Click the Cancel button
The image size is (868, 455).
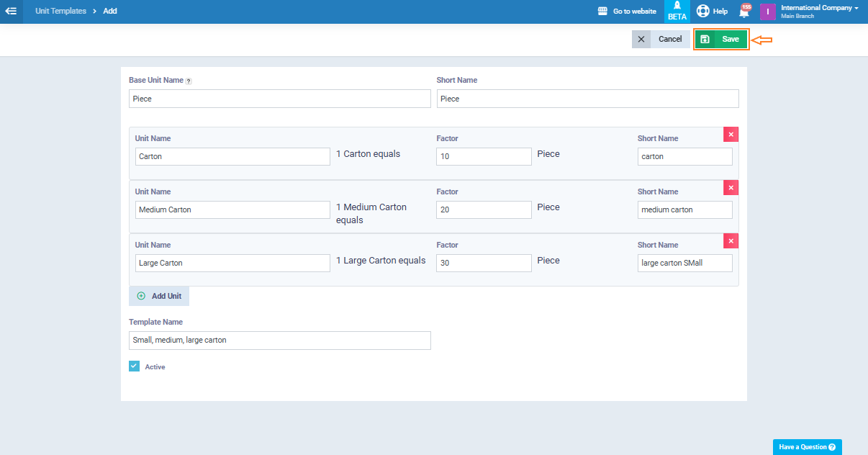coord(661,39)
